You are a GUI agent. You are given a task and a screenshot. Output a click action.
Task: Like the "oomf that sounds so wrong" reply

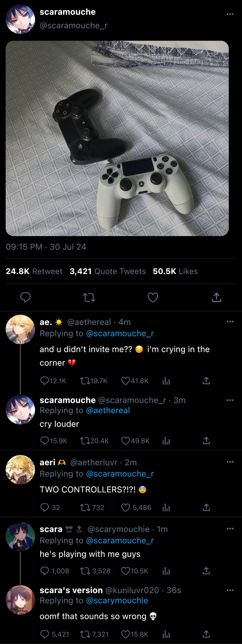pyautogui.click(x=126, y=634)
